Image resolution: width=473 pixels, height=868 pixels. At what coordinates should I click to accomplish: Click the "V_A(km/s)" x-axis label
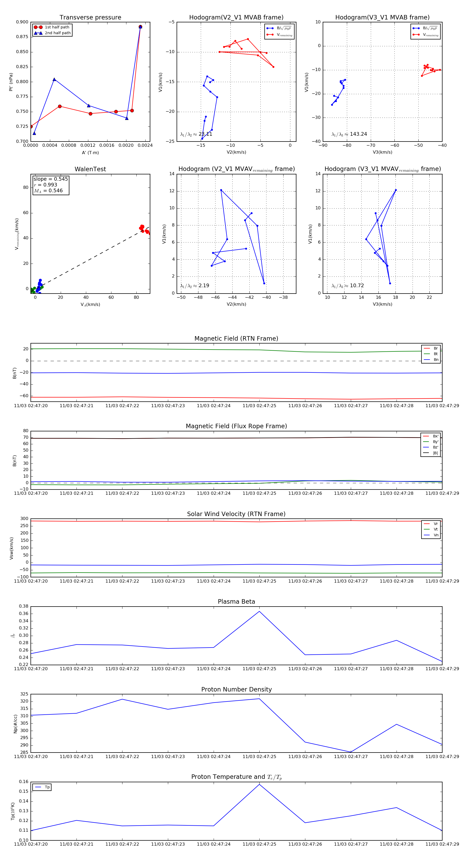click(x=90, y=305)
